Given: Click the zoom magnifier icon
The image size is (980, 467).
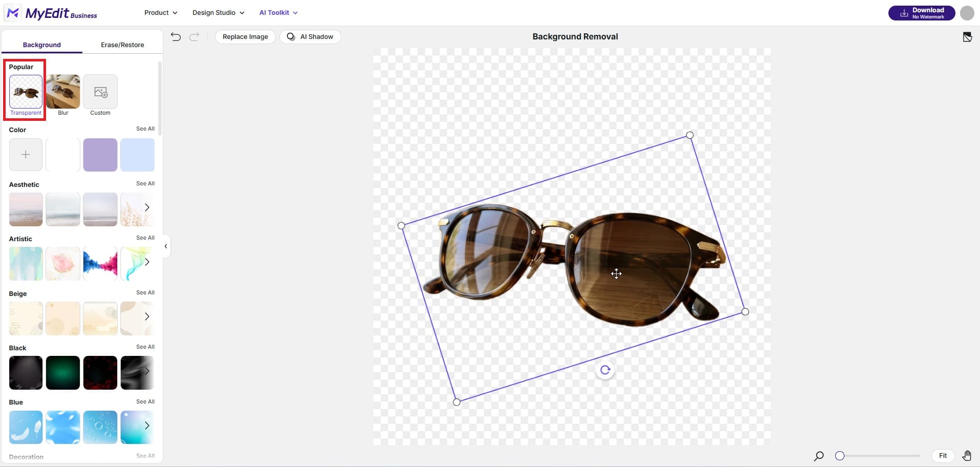Looking at the screenshot, I should [x=818, y=456].
